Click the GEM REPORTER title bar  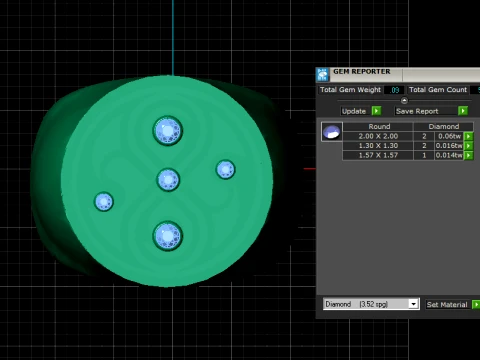(398, 74)
